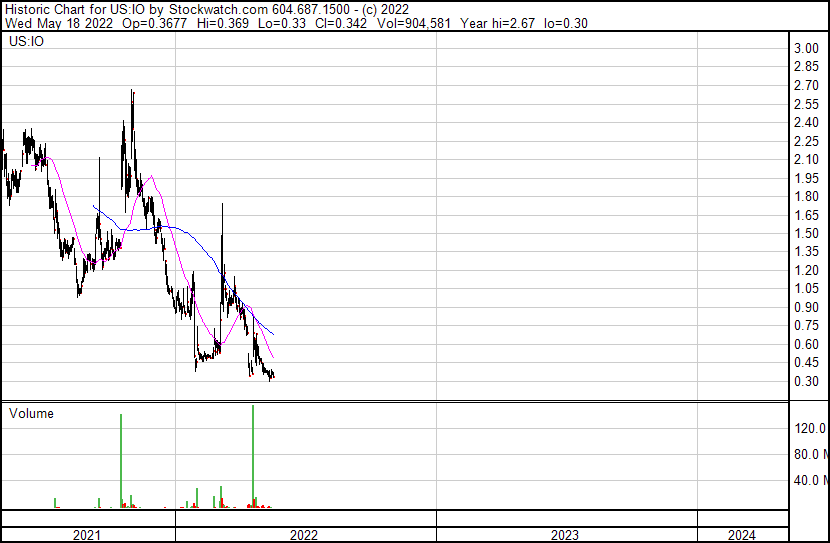Click the 80.0 volume axis label

coord(811,454)
